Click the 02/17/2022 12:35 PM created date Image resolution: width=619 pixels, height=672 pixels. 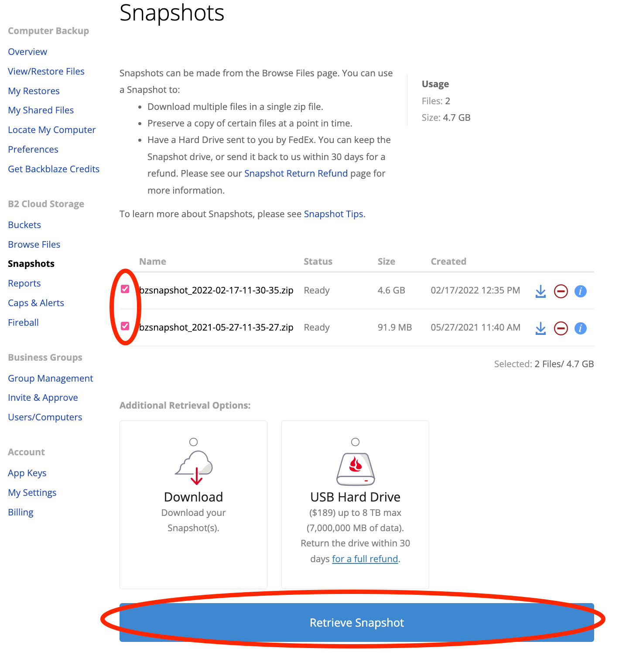coord(475,290)
